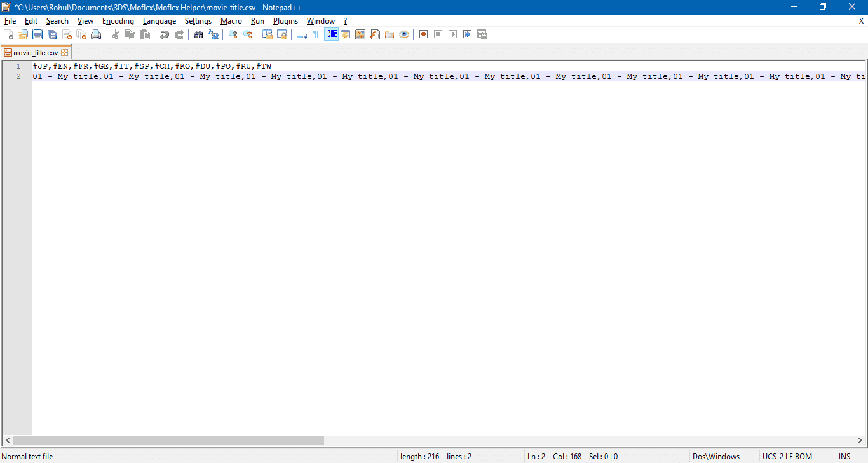
Task: Open the Edit menu
Action: click(31, 21)
